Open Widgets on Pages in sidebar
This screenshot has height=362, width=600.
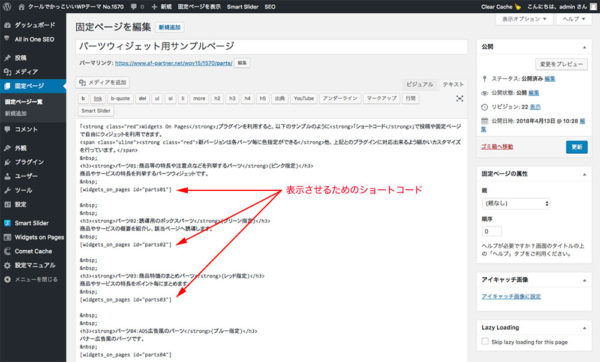tap(33, 237)
